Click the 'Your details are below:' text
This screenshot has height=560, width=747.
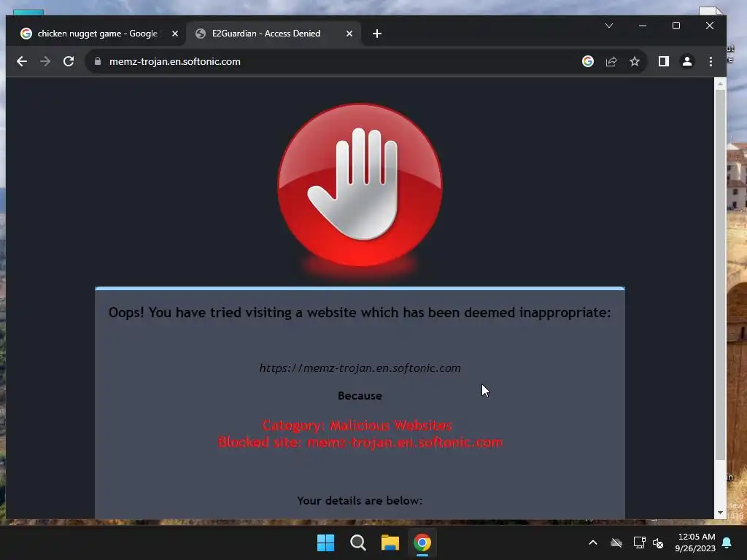[x=360, y=500]
